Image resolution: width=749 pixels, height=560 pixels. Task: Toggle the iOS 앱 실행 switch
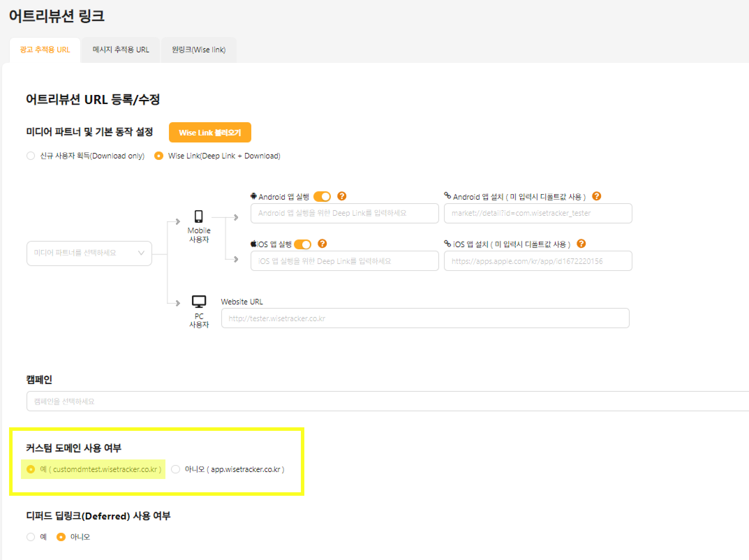[x=302, y=244]
